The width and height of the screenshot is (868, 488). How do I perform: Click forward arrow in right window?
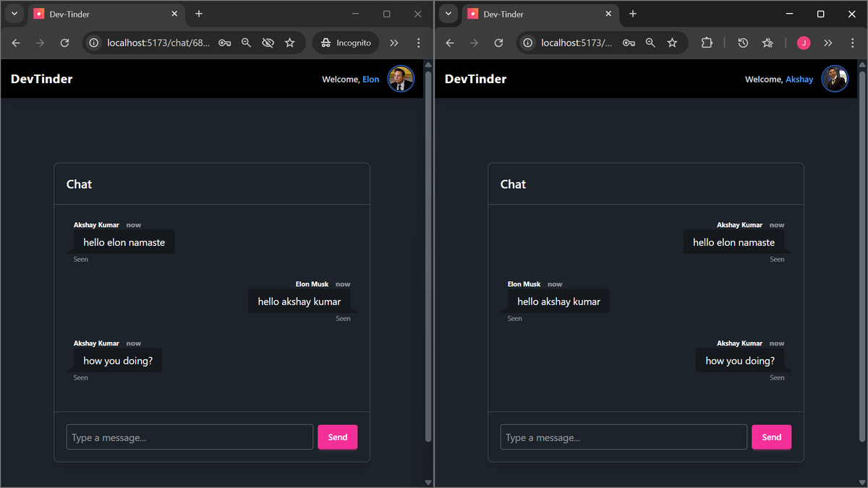coord(474,43)
